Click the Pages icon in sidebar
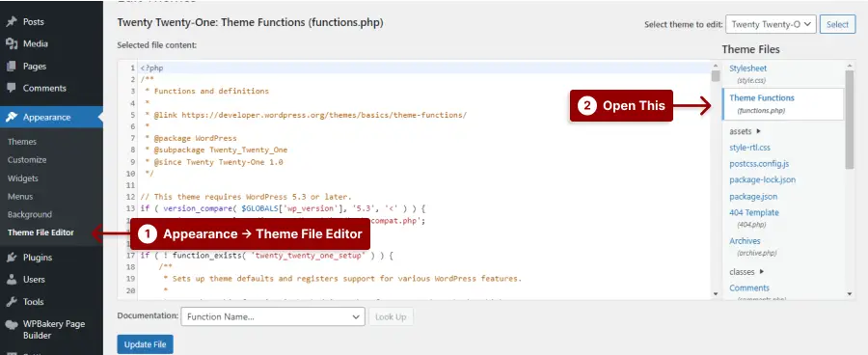The image size is (868, 355). pyautogui.click(x=11, y=66)
